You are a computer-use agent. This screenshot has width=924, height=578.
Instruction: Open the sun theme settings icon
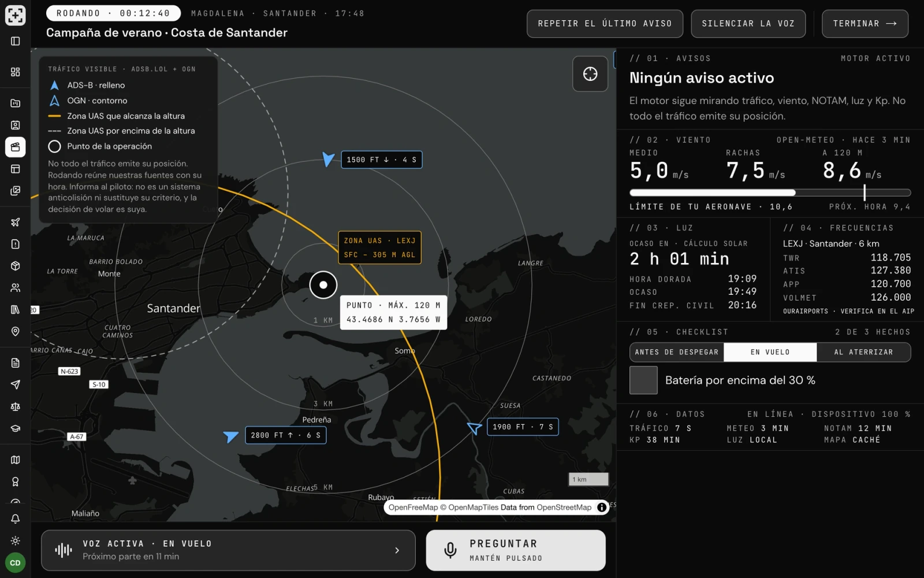(16, 540)
